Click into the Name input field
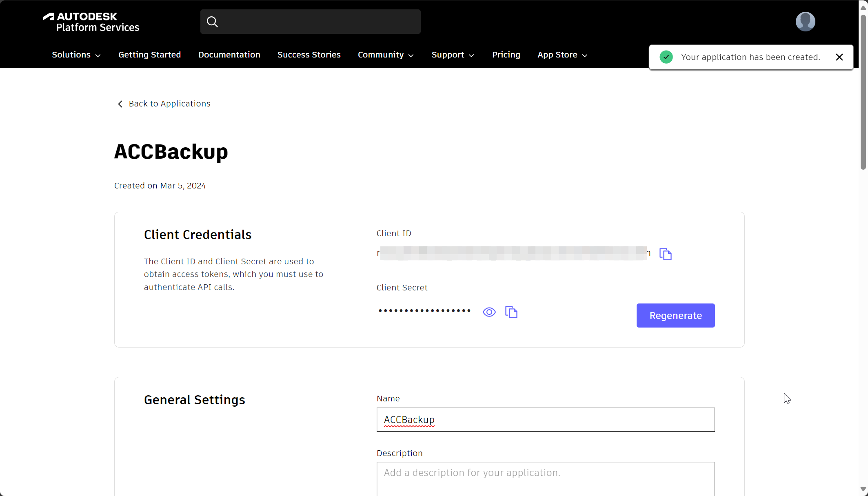Screen dimensions: 868x496 pos(545,420)
